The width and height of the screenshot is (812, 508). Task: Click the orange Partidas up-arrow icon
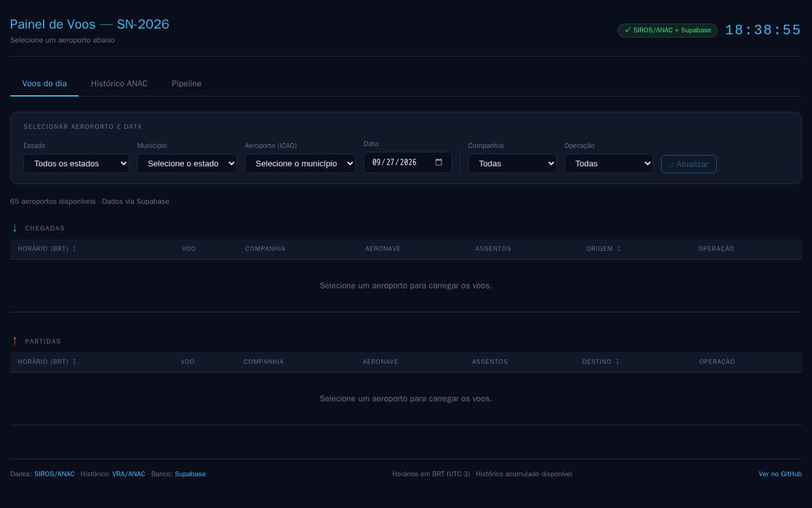15,340
